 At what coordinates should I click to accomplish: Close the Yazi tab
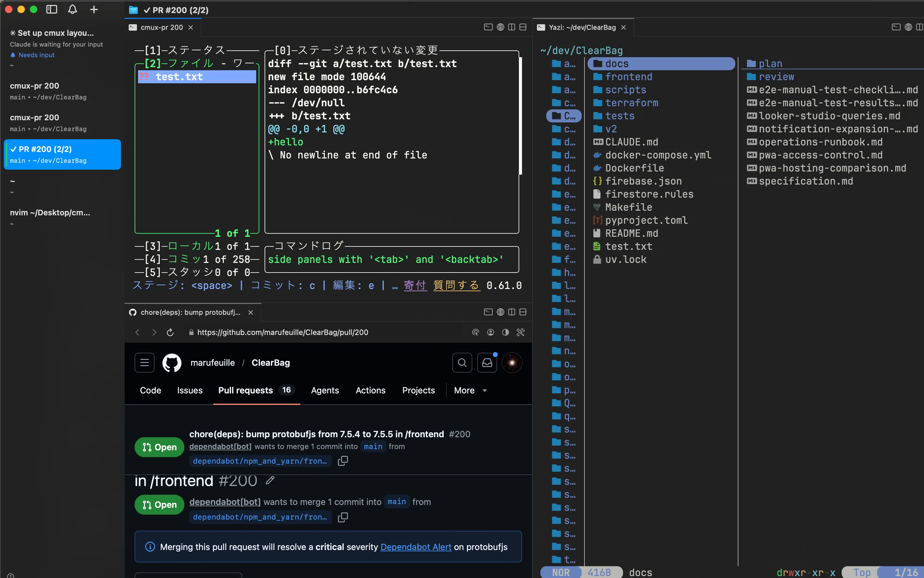point(623,27)
